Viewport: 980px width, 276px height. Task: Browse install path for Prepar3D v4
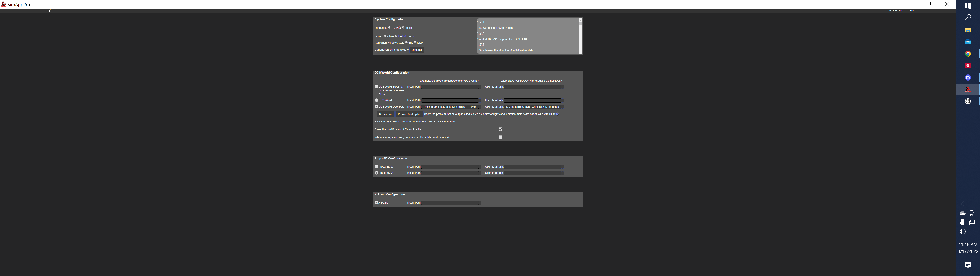(x=480, y=173)
